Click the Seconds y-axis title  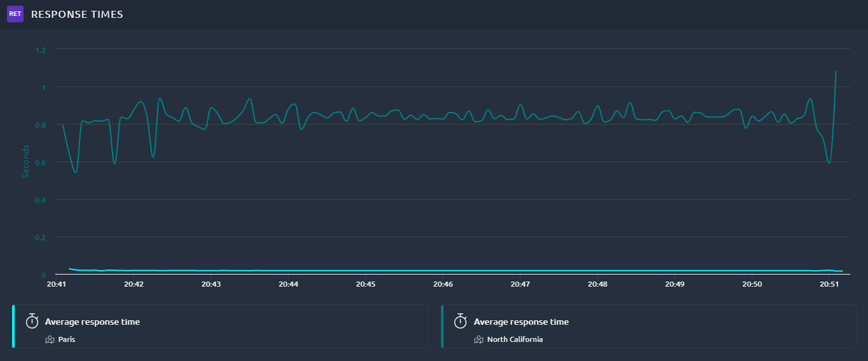coord(26,161)
